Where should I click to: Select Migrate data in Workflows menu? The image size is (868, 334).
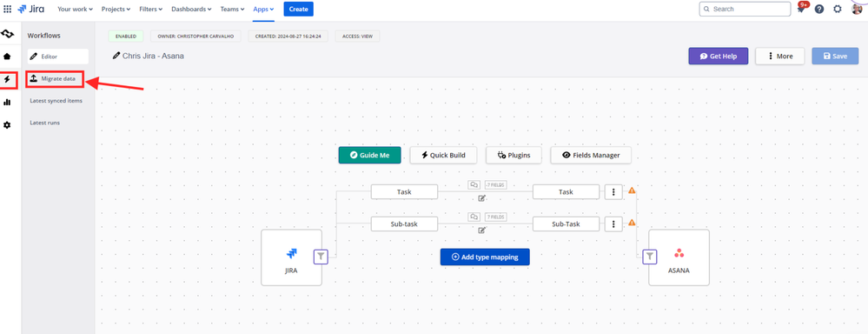tap(55, 79)
